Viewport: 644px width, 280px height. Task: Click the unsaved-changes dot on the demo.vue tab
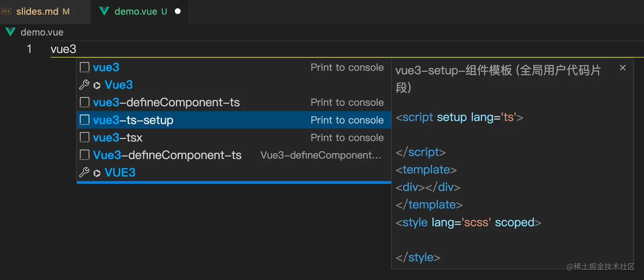coord(178,11)
